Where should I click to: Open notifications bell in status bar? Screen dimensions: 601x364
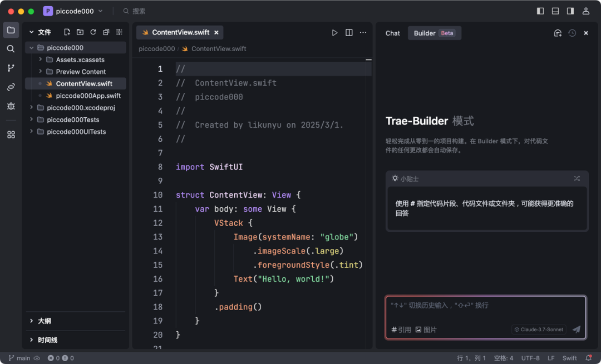point(589,358)
